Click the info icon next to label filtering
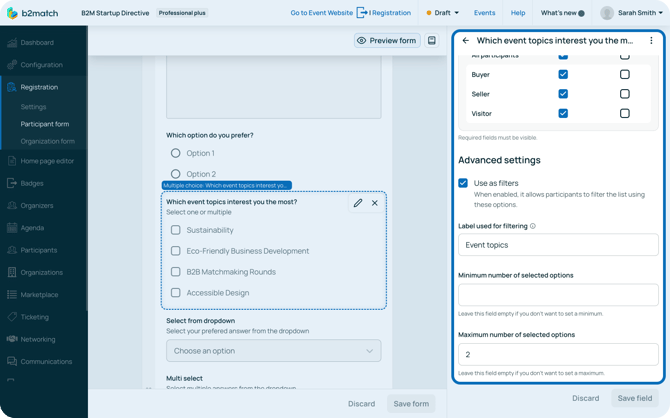Screen dimensions: 670x418 (532, 226)
